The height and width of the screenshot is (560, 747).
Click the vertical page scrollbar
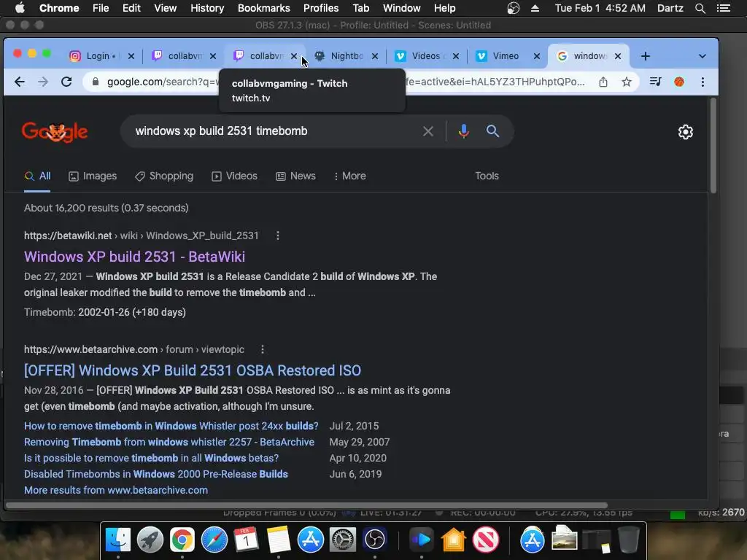[x=713, y=146]
